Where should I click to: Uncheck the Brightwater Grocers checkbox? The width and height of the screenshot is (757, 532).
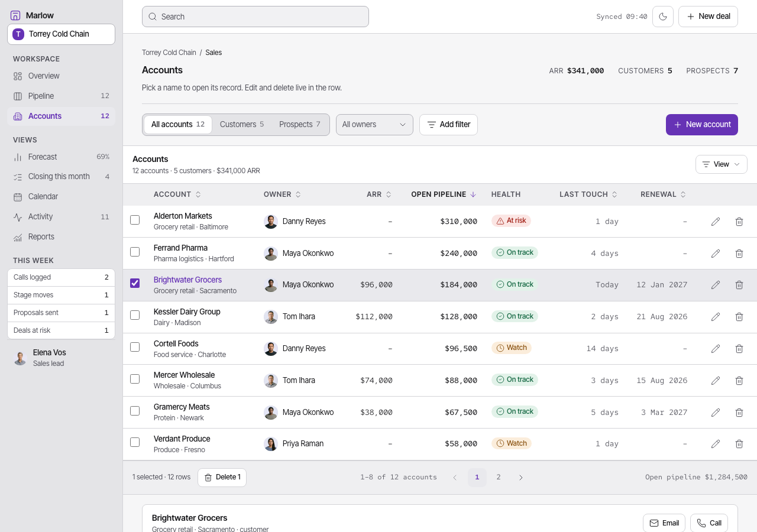135,283
